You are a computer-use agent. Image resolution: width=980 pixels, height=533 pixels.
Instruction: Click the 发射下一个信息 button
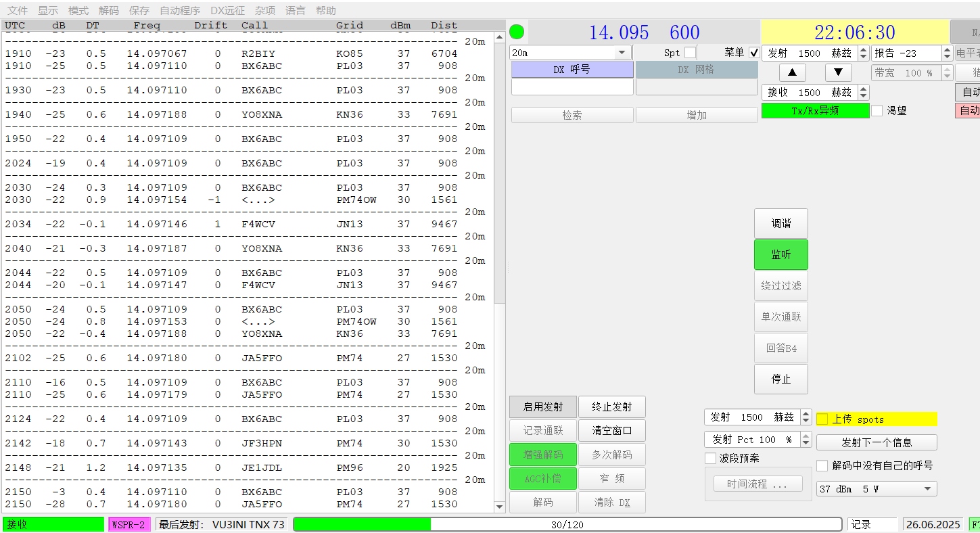point(877,442)
